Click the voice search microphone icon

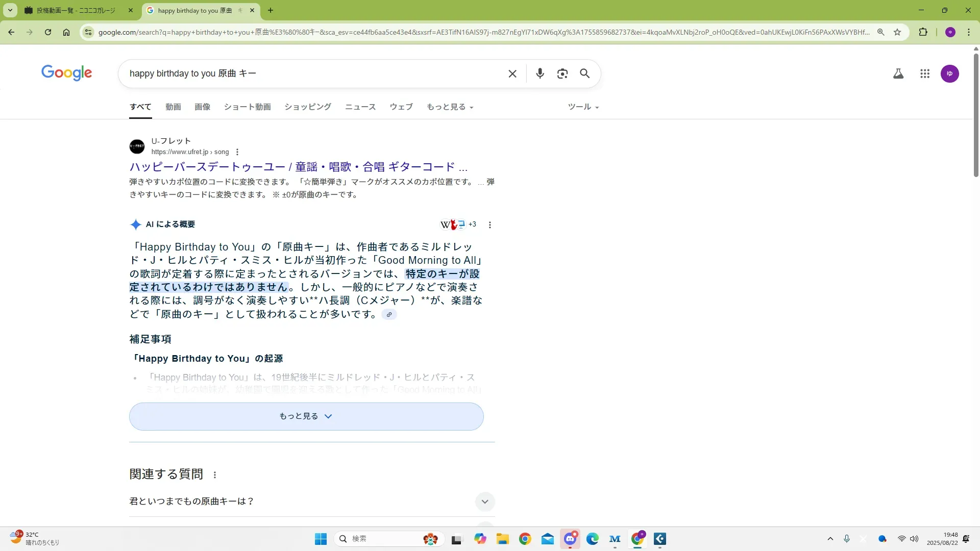tap(540, 73)
